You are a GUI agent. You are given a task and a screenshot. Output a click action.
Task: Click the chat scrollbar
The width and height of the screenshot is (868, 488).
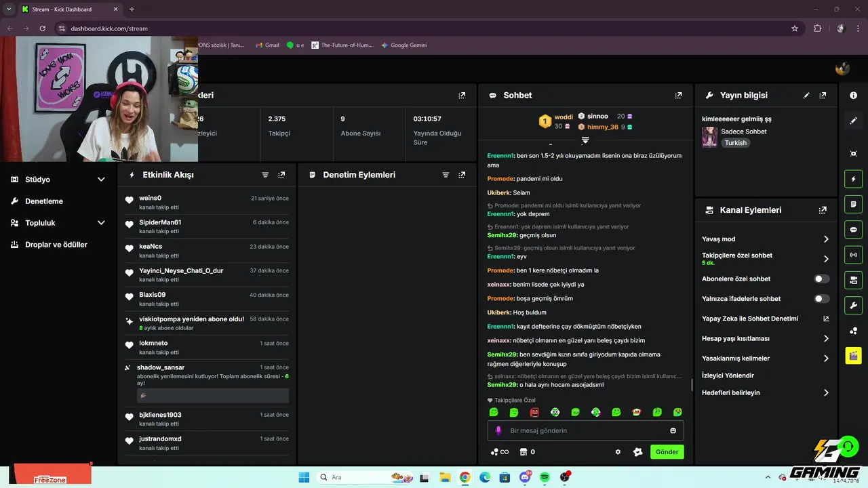pyautogui.click(x=691, y=385)
